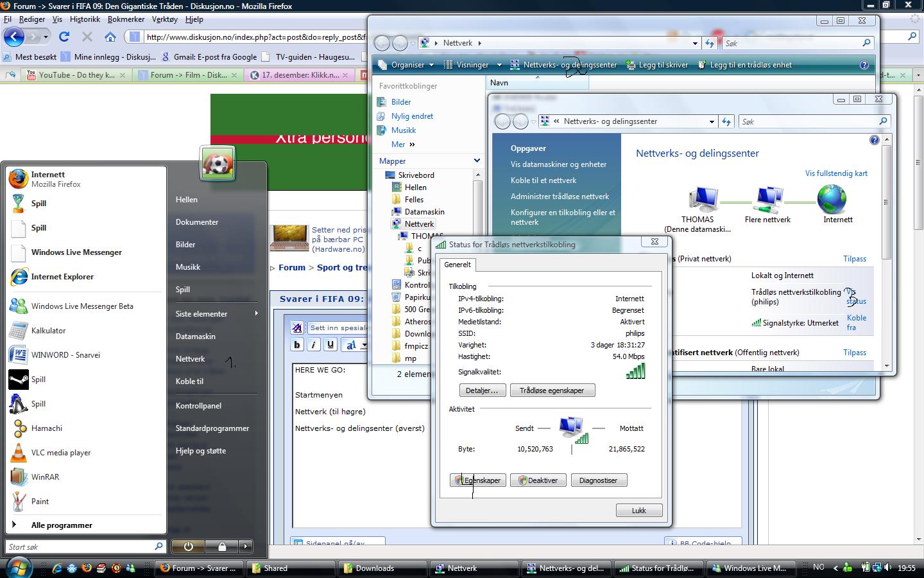Click help question mark in Nettverk toolbar
The image size is (924, 578).
point(864,65)
